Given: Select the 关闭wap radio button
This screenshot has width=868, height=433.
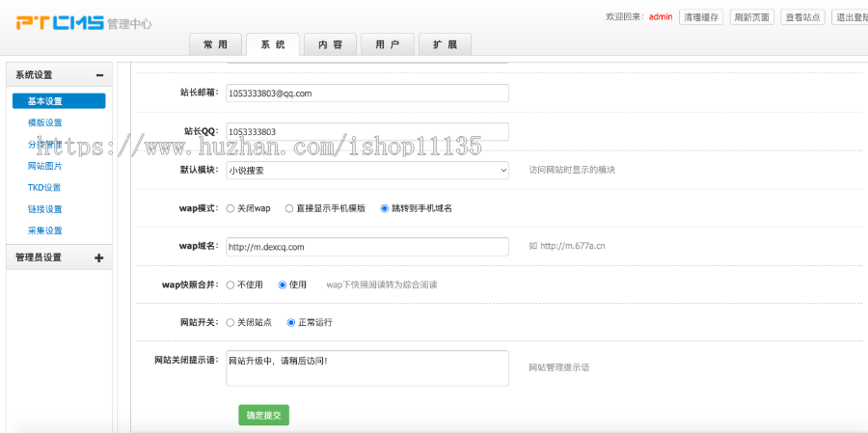Looking at the screenshot, I should tap(231, 208).
